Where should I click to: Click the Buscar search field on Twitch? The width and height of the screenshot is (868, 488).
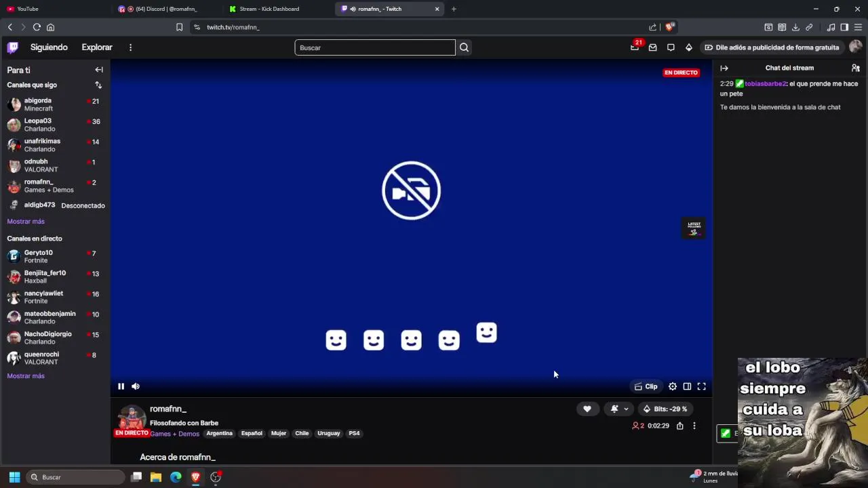[x=375, y=47]
